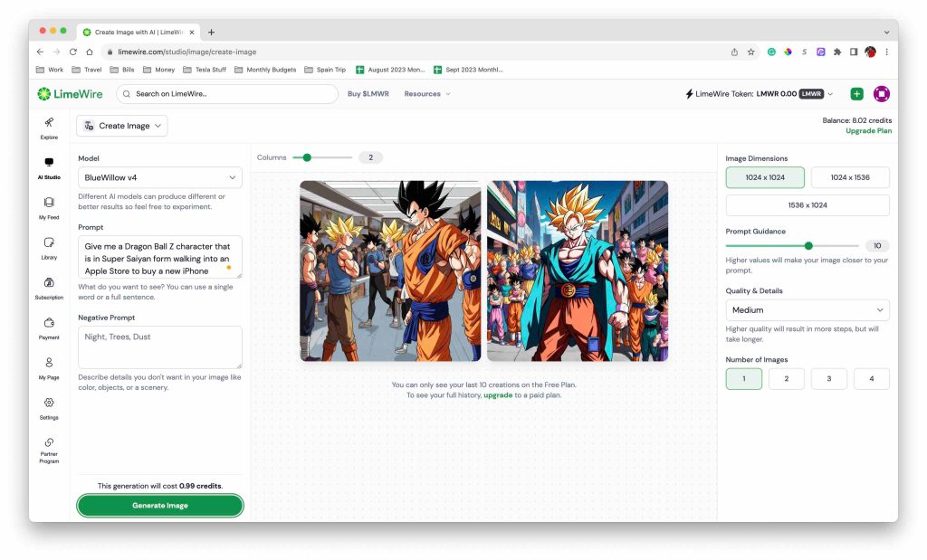Set number of images to 3
The width and height of the screenshot is (927, 560).
(829, 379)
